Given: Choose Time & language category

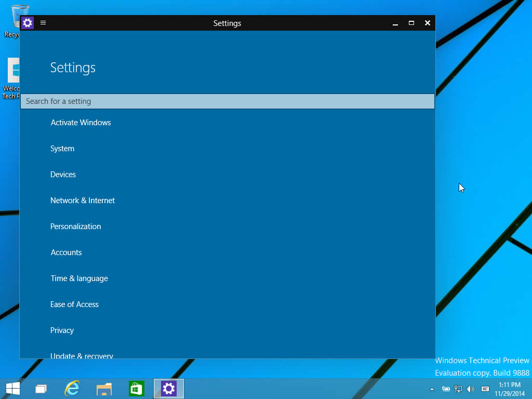Looking at the screenshot, I should (x=79, y=278).
